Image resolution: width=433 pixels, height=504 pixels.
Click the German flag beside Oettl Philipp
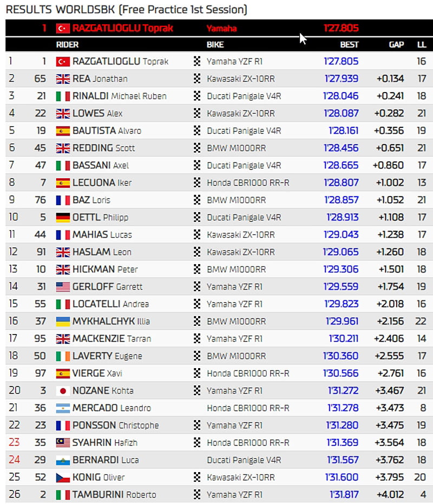[x=63, y=218]
